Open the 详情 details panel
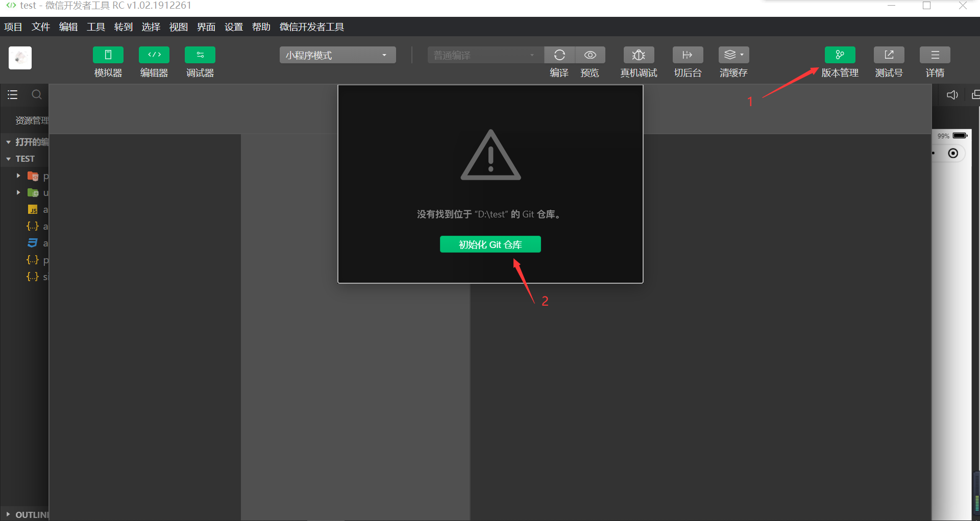The image size is (980, 521). (935, 55)
